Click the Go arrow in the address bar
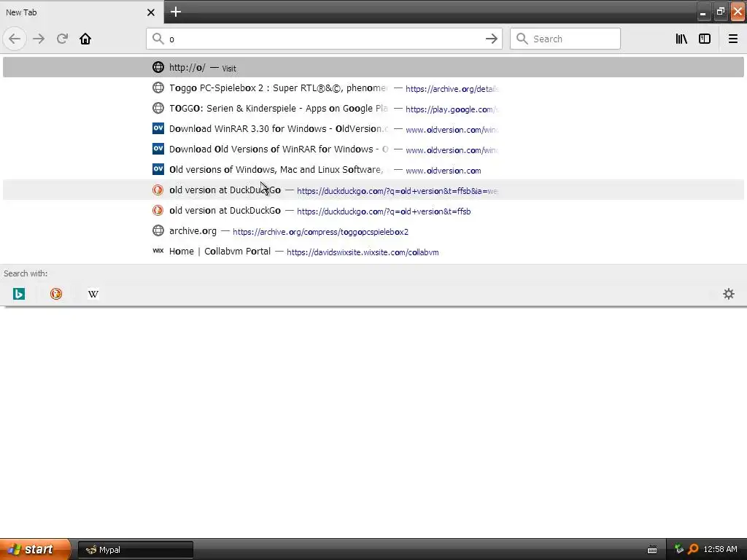Screen dimensions: 747x560 (491, 39)
